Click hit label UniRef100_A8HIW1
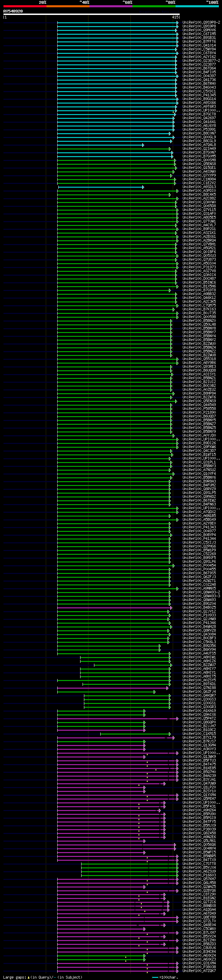This screenshot has width=222, height=980. click(x=199, y=657)
